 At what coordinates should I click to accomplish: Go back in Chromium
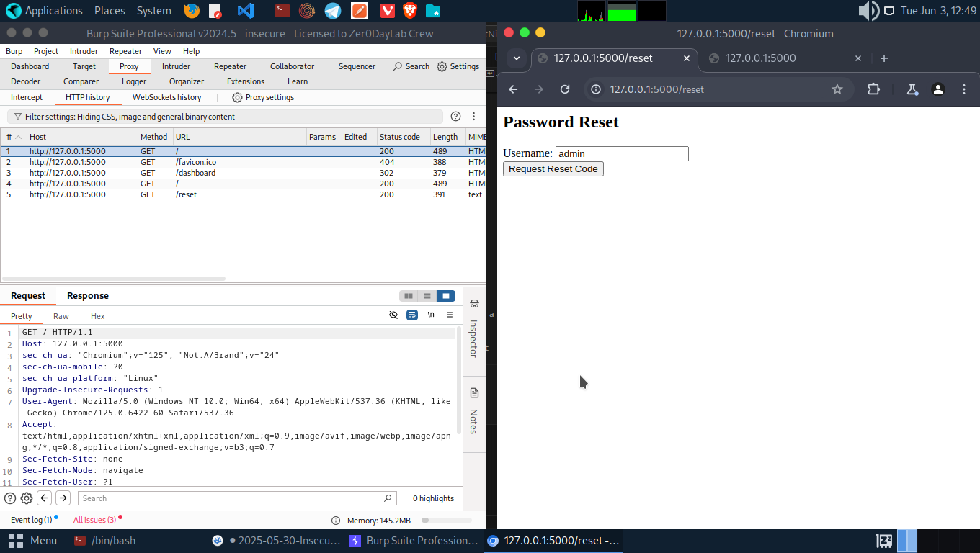point(513,89)
